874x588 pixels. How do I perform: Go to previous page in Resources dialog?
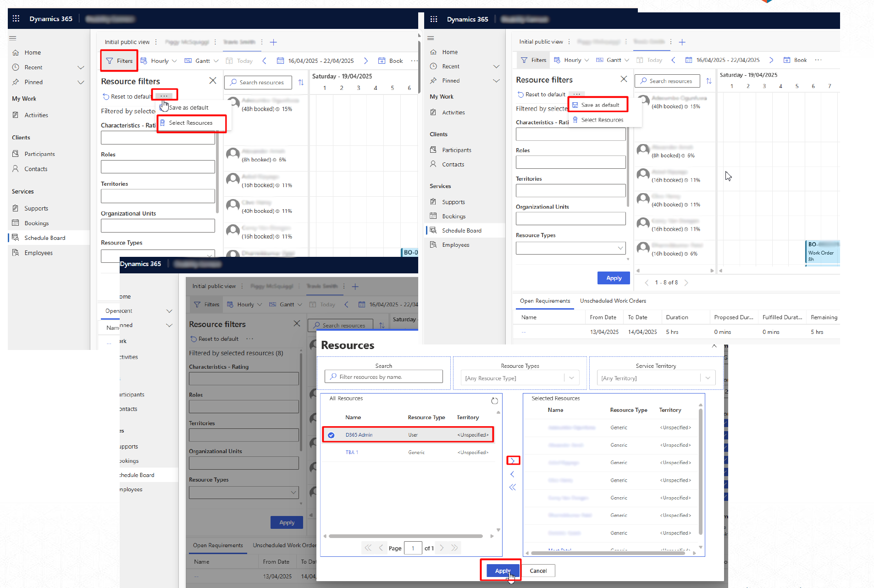pyautogui.click(x=381, y=548)
